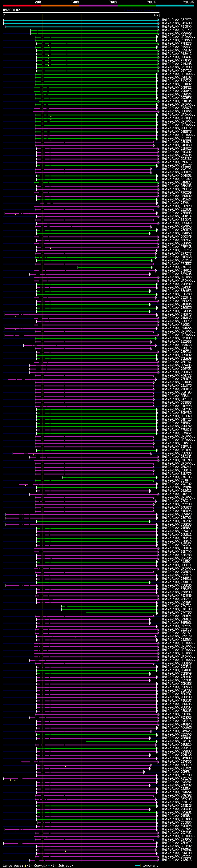The width and height of the screenshot is (197, 868).
Task: Choose the UniRef100_C5H3E6 hit label
Action: point(177,684)
